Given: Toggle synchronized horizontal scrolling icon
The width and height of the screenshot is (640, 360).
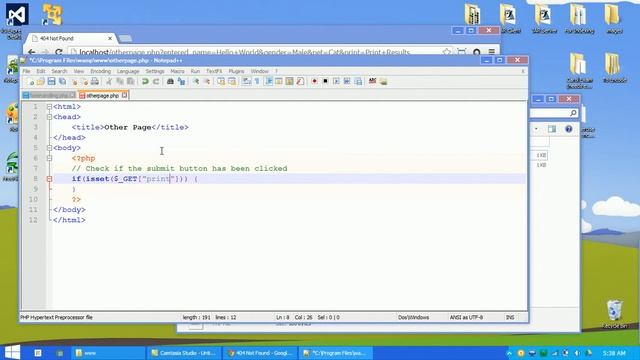Looking at the screenshot, I should click(x=232, y=82).
